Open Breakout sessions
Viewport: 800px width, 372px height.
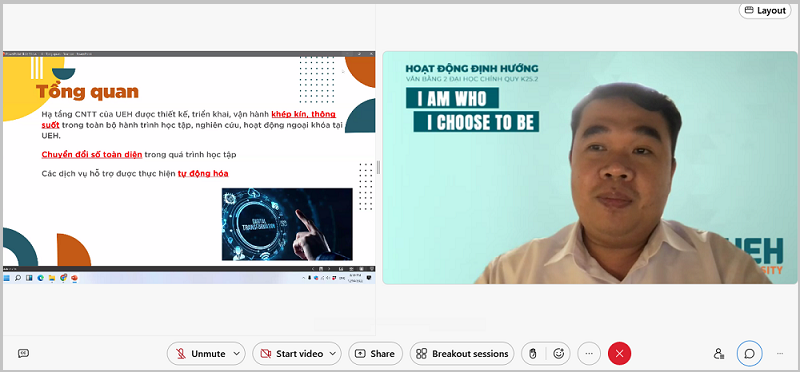(462, 354)
